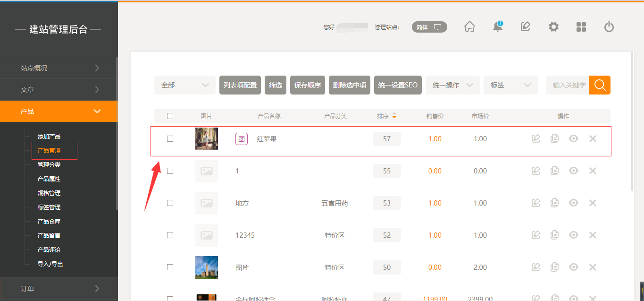Click the 删除选中项 button
The height and width of the screenshot is (301, 644).
350,85
